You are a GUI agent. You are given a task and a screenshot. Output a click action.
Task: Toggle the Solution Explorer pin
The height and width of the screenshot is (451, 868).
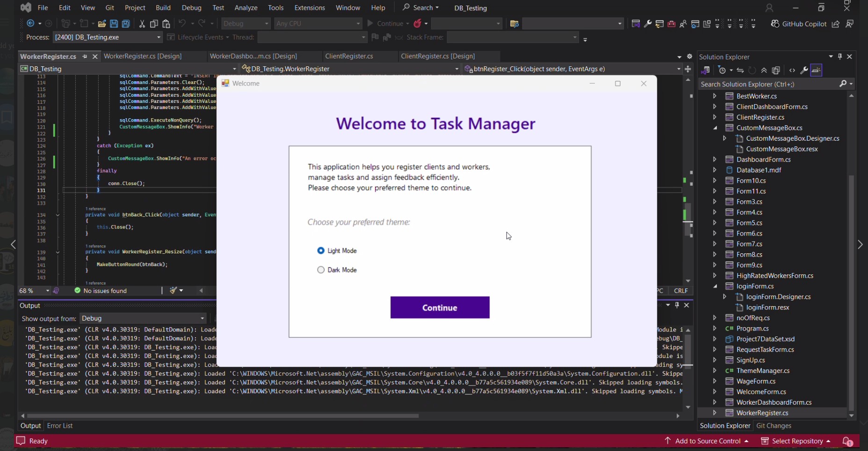tap(840, 57)
